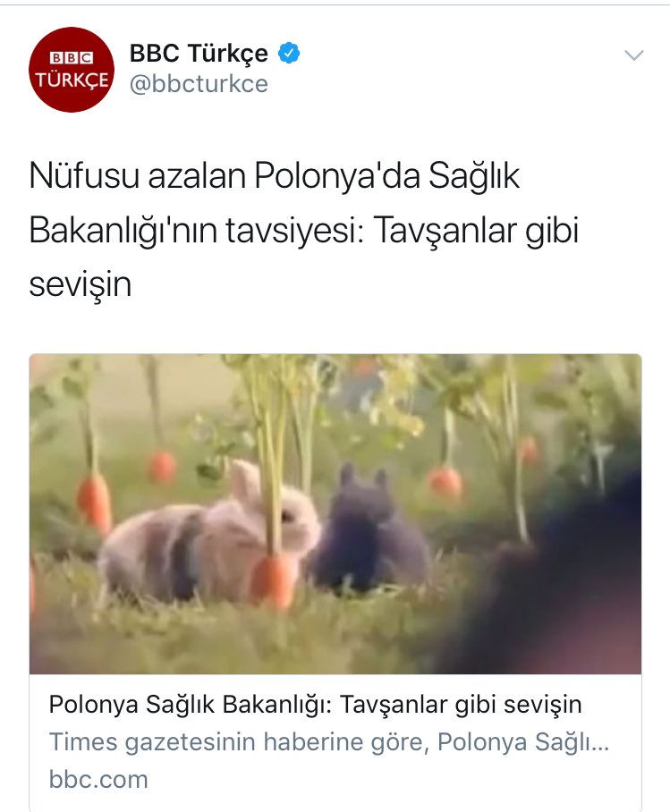Visit the @bbcturkce handle link
This screenshot has width=670, height=812.
coord(199,84)
